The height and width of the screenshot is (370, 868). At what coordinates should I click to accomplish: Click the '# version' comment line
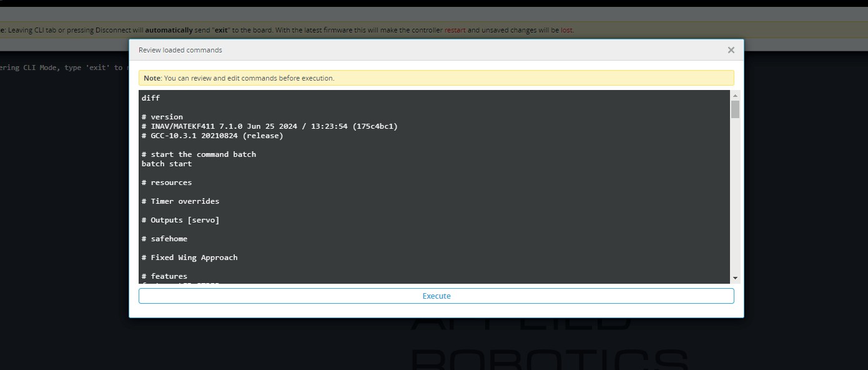click(x=162, y=117)
